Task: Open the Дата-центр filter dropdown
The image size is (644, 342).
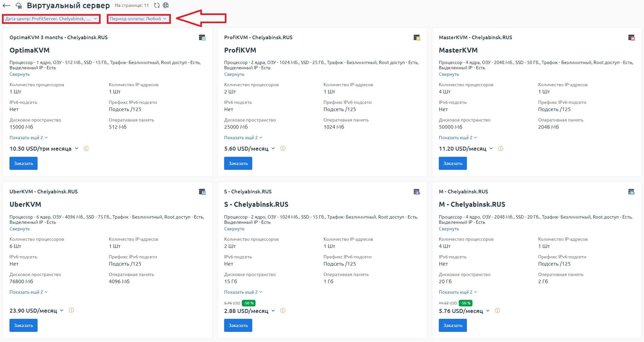Action: (x=51, y=19)
